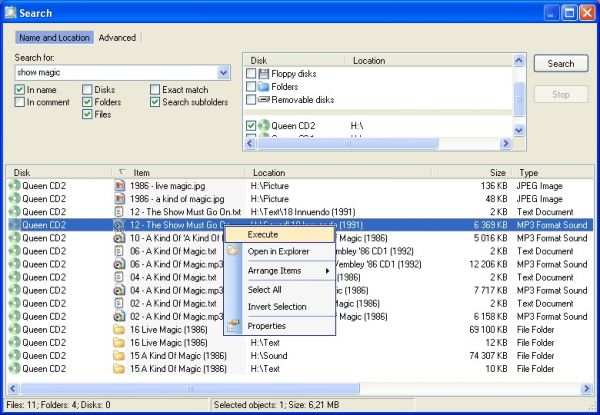Screen dimensions: 600x415
Task: Open the Search for history dropdown
Action: pyautogui.click(x=223, y=72)
